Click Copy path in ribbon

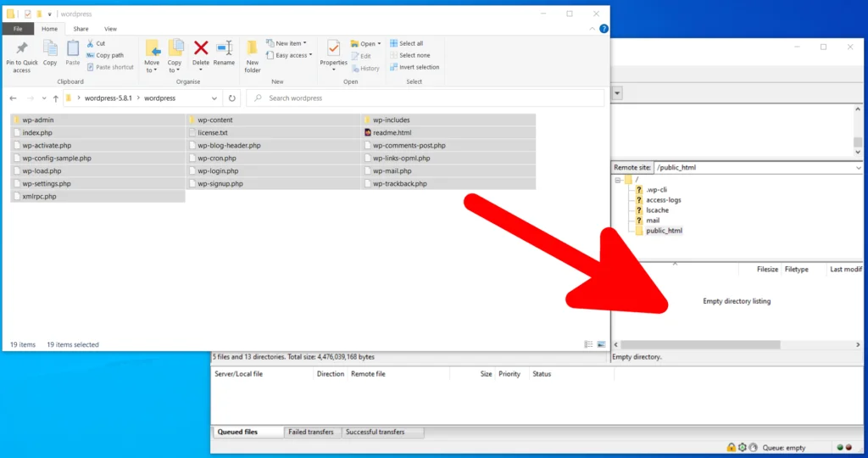pos(105,55)
